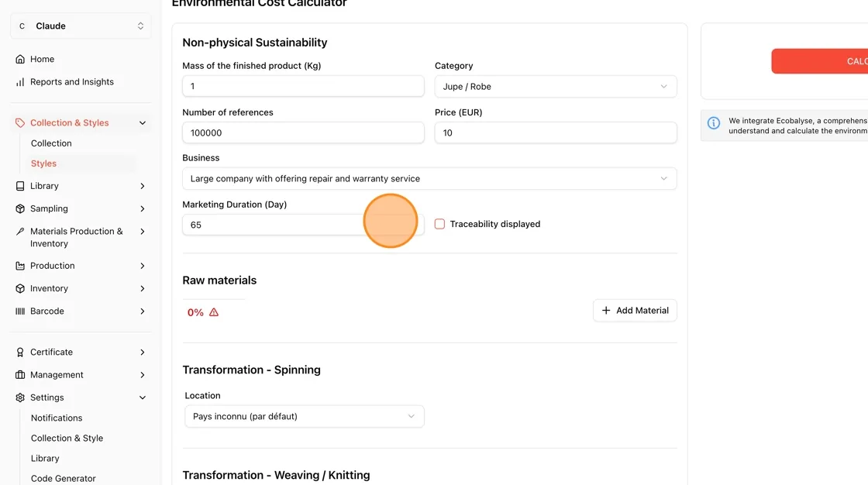Click the C avatar beside Claude
The height and width of the screenshot is (485, 868).
coord(22,26)
